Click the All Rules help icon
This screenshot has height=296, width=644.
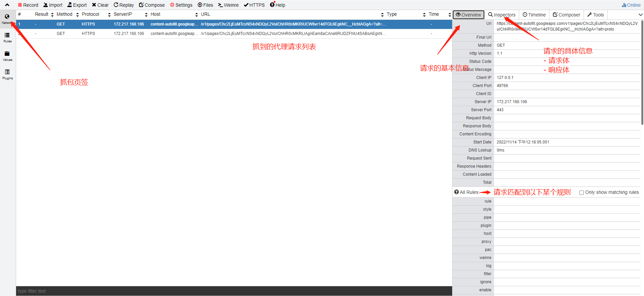tap(456, 192)
